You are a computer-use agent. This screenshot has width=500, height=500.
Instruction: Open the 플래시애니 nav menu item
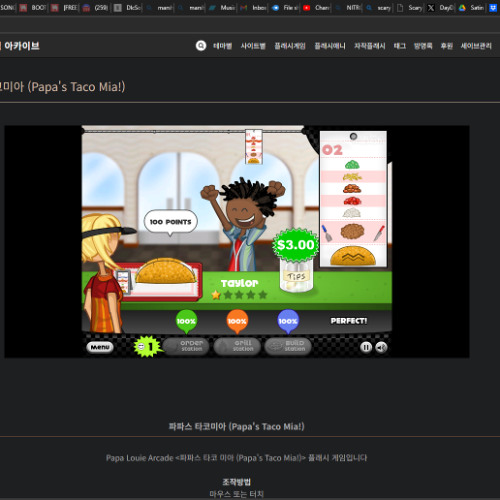pyautogui.click(x=330, y=46)
